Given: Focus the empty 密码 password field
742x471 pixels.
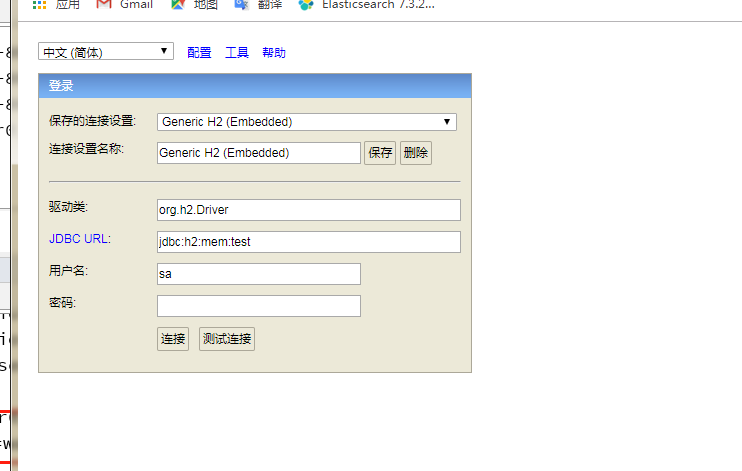Looking at the screenshot, I should [259, 306].
